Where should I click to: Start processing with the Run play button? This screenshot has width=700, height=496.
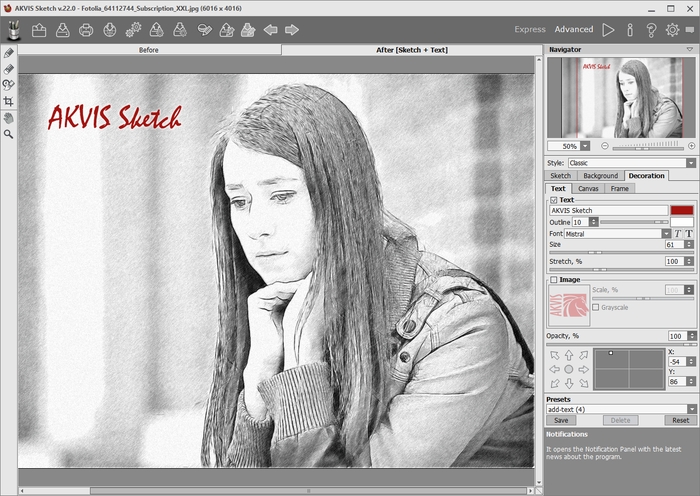click(x=608, y=30)
